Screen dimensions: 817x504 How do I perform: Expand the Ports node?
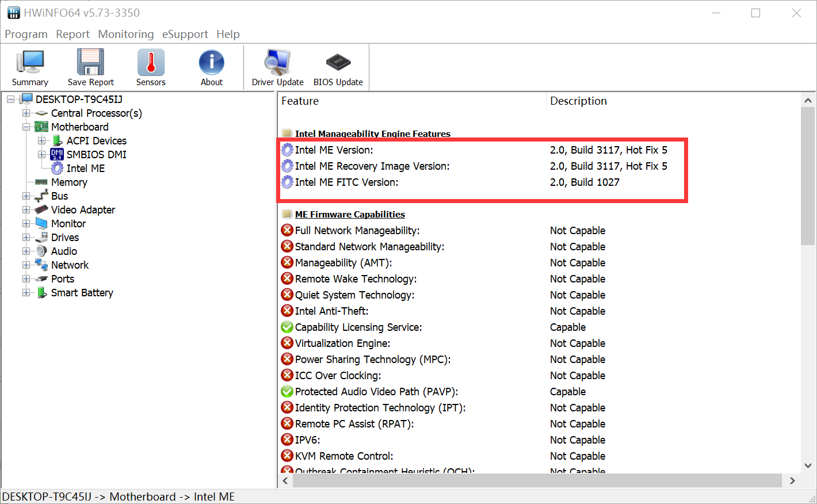[x=26, y=279]
